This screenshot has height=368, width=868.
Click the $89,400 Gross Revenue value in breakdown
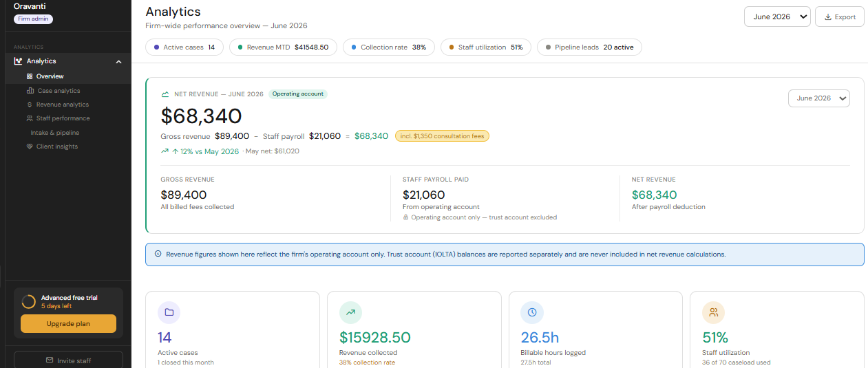(184, 195)
